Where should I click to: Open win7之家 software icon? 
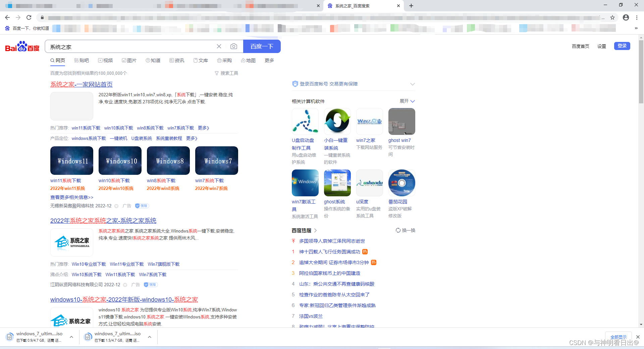369,121
